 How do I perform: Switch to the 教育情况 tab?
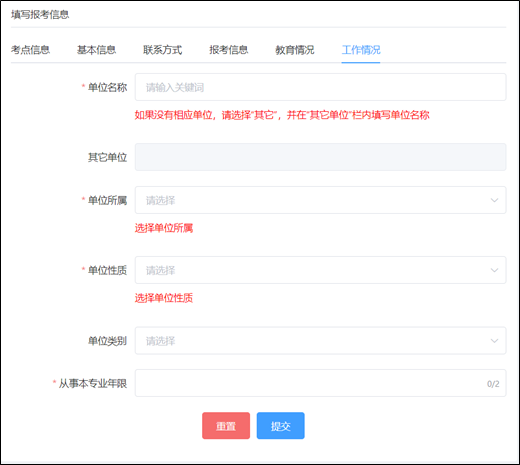tap(295, 50)
